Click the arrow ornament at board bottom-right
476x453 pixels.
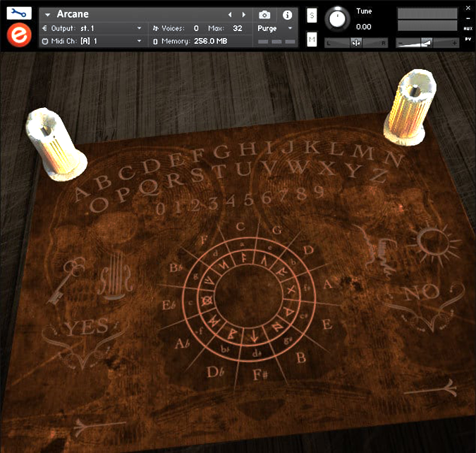tap(430, 388)
